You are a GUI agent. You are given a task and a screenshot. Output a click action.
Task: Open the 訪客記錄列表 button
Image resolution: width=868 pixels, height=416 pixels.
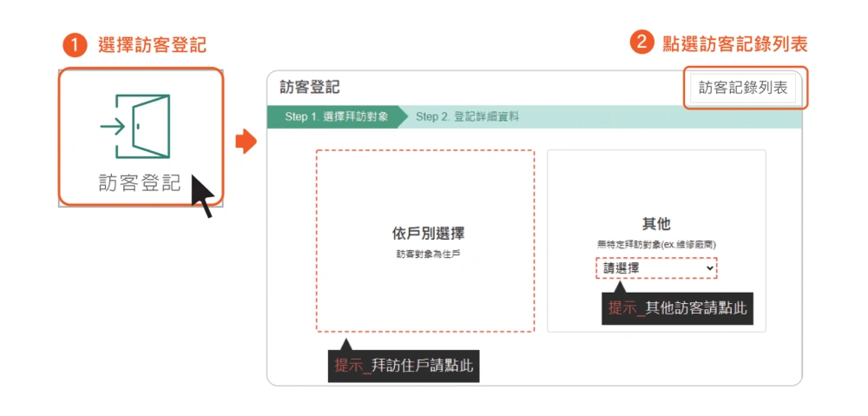(743, 88)
